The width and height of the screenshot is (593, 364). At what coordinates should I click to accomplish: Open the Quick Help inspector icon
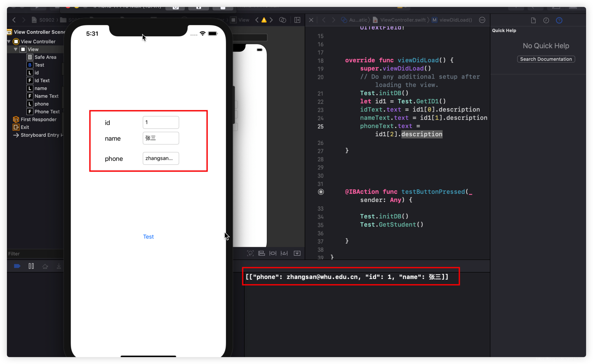point(559,20)
